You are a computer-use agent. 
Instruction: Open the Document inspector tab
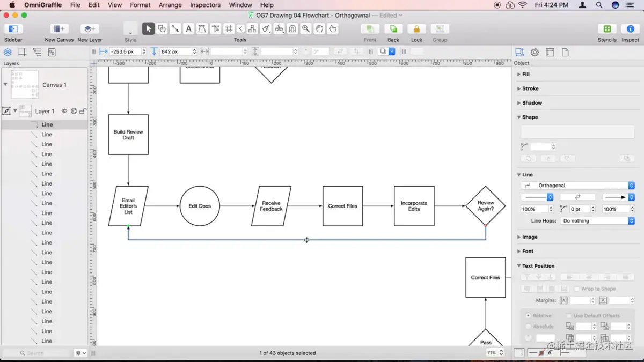pos(565,52)
